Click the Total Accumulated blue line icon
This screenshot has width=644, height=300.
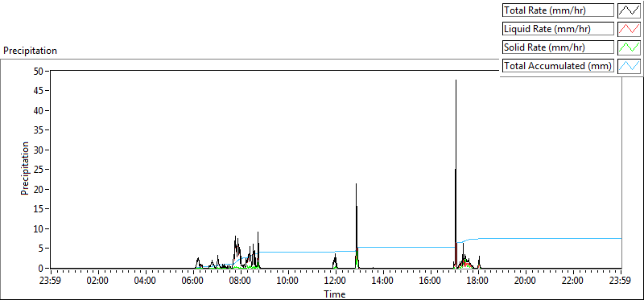coord(629,66)
